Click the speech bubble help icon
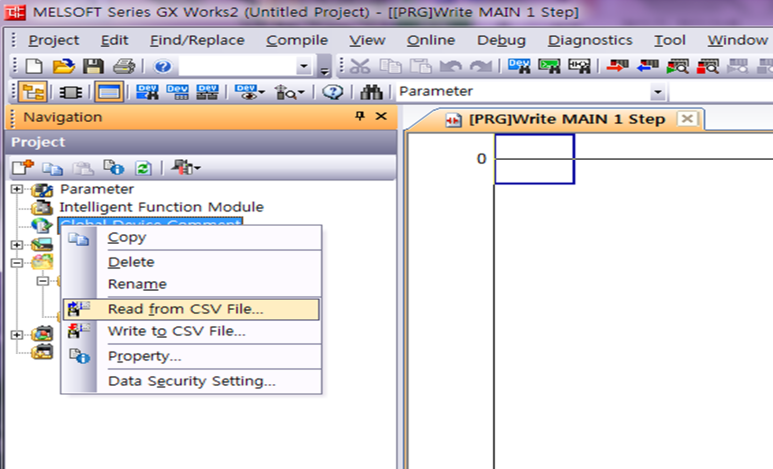The image size is (773, 469). (333, 92)
